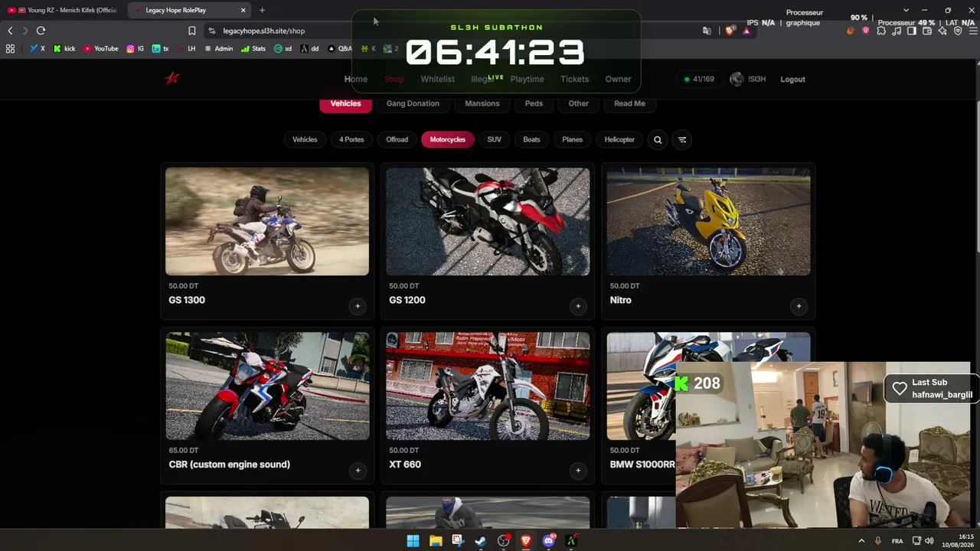Open the ISI3H user profile
Viewport: 980px width, 551px height.
pyautogui.click(x=748, y=79)
